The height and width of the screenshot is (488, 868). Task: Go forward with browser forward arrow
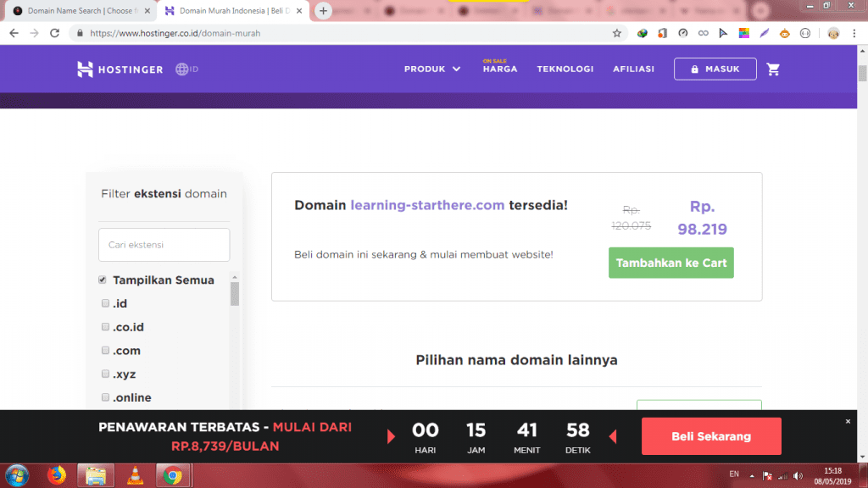tap(34, 33)
